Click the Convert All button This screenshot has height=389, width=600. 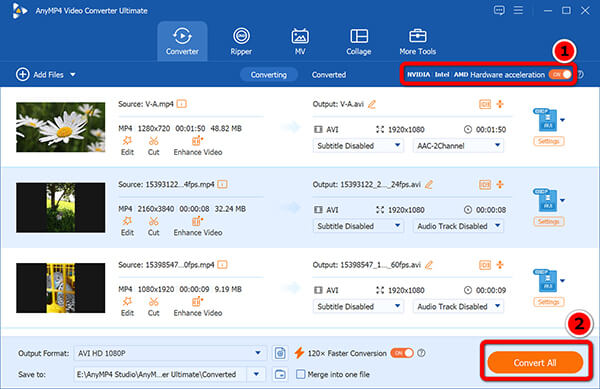[x=535, y=363]
